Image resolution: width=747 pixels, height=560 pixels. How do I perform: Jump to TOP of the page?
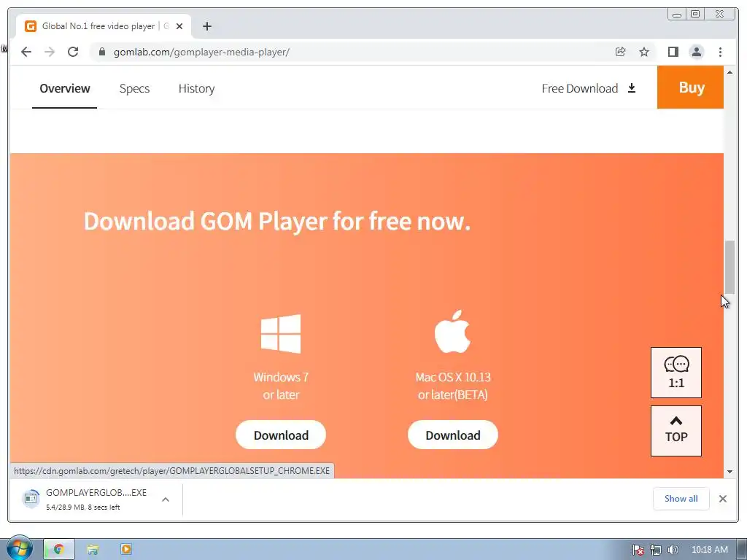pyautogui.click(x=676, y=430)
